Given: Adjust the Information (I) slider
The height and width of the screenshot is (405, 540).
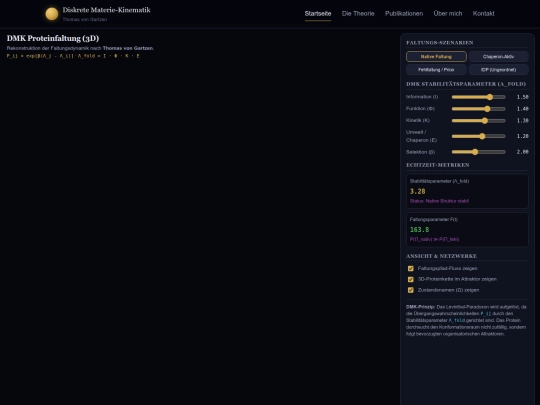Looking at the screenshot, I should pos(479,97).
